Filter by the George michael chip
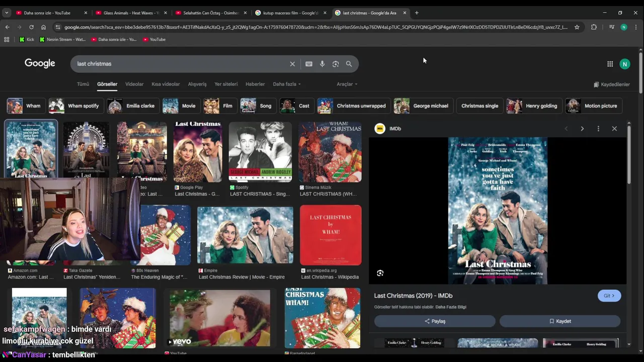The width and height of the screenshot is (644, 362). pos(423,106)
